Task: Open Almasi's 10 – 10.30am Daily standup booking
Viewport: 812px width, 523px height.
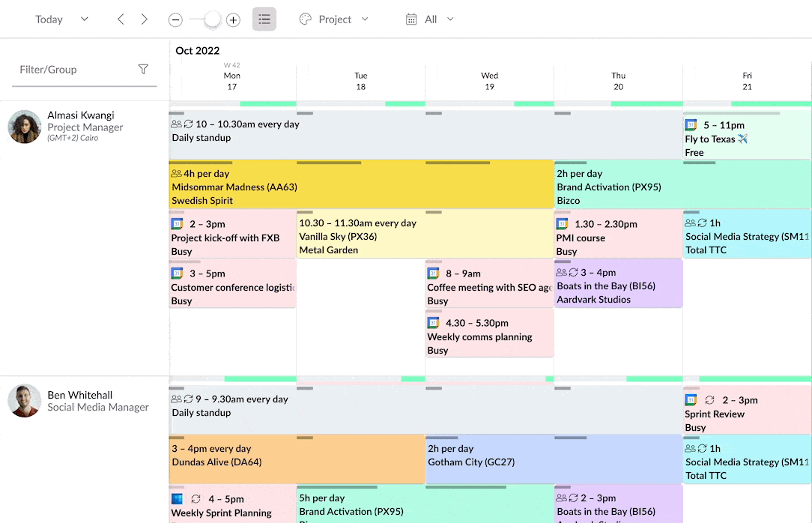Action: [425, 135]
